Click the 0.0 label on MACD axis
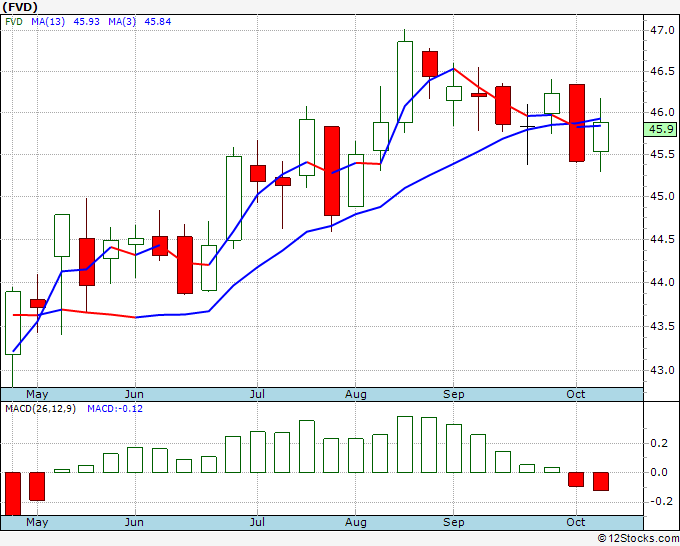This screenshot has height=546, width=680. click(x=659, y=472)
